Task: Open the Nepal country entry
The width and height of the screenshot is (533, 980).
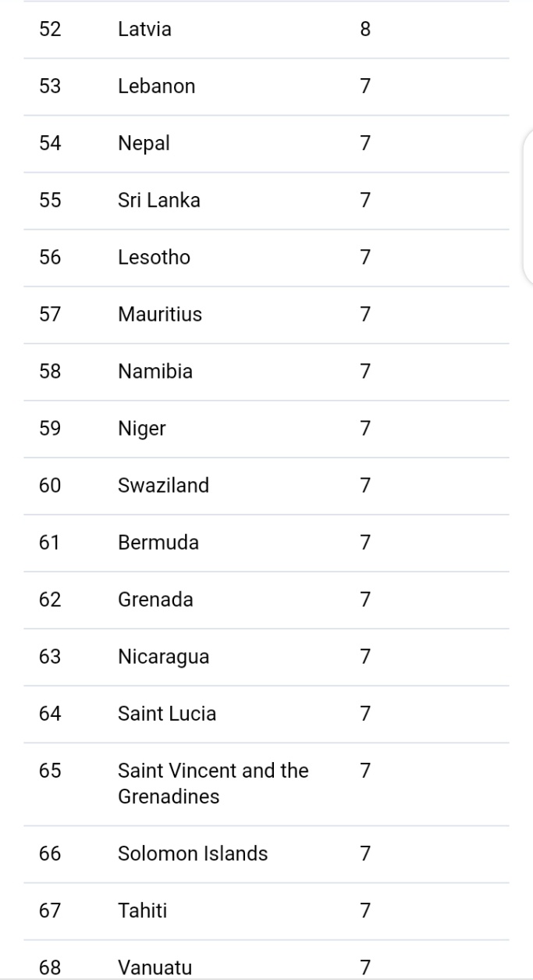Action: (144, 144)
